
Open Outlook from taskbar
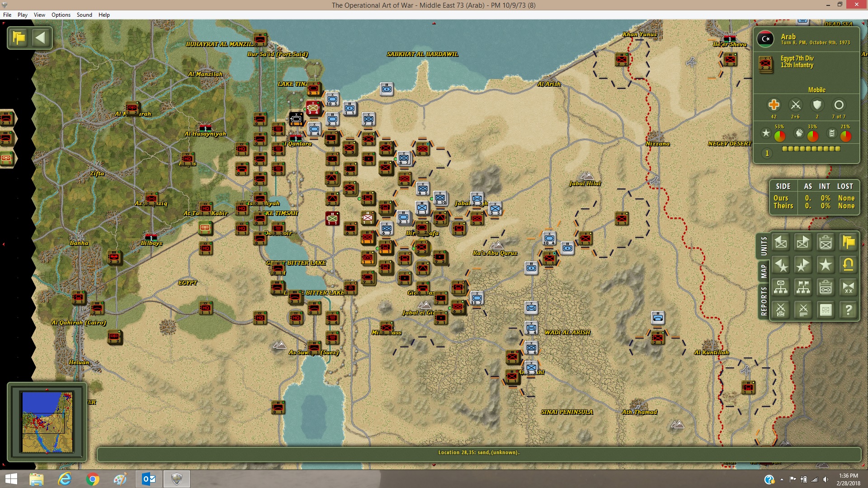tap(149, 479)
